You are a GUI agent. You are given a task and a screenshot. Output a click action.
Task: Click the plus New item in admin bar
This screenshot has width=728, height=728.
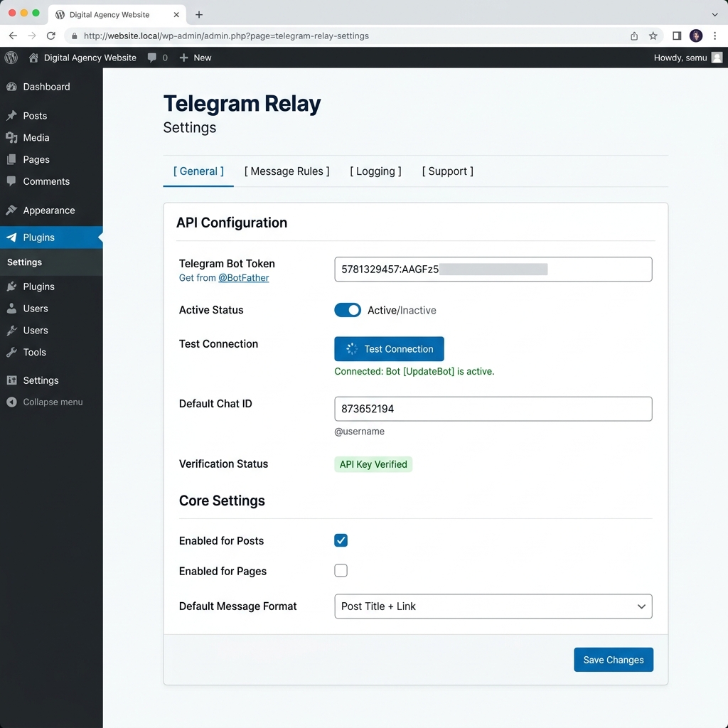[x=196, y=58]
